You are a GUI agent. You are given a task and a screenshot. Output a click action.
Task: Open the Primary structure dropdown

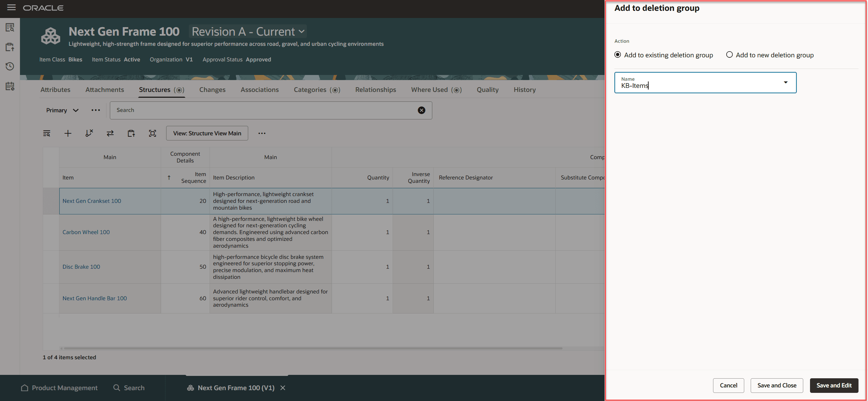point(62,110)
